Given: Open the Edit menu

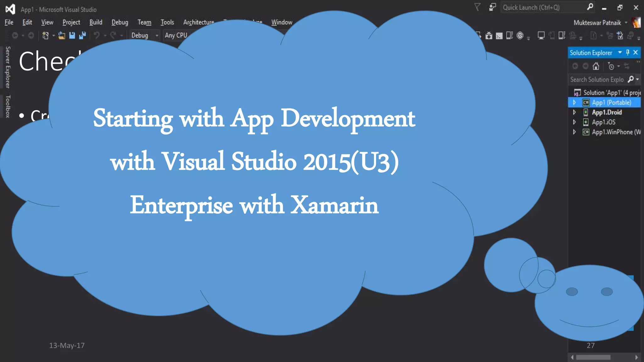Looking at the screenshot, I should pyautogui.click(x=27, y=22).
